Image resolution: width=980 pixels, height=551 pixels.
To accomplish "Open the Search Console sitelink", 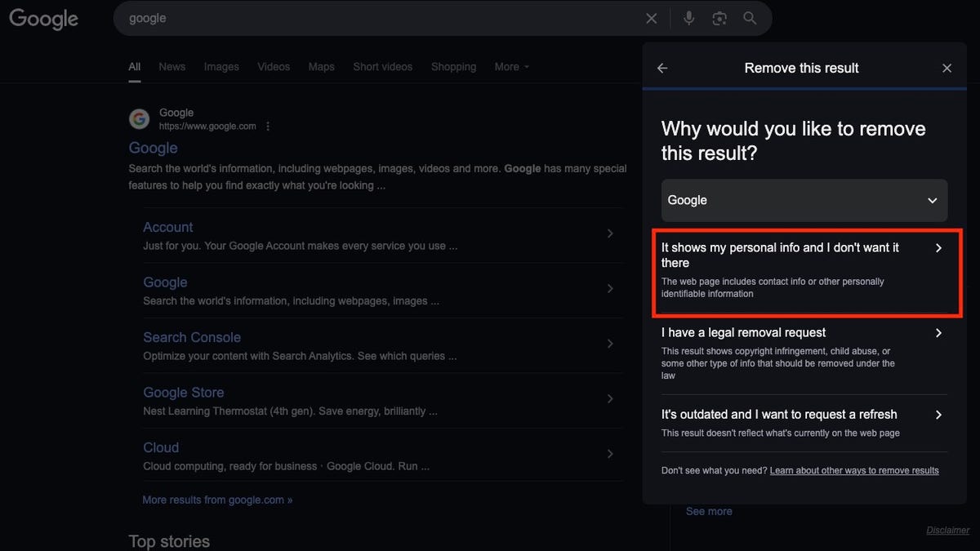I will [192, 337].
